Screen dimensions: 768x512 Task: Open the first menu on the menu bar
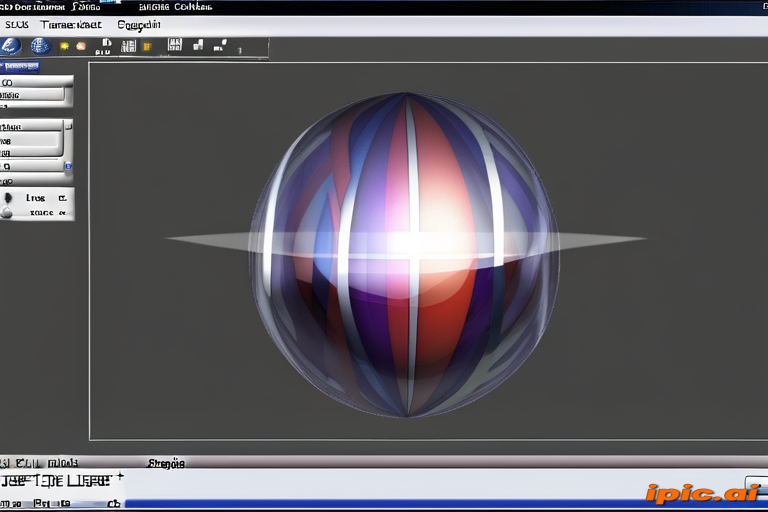click(x=17, y=24)
